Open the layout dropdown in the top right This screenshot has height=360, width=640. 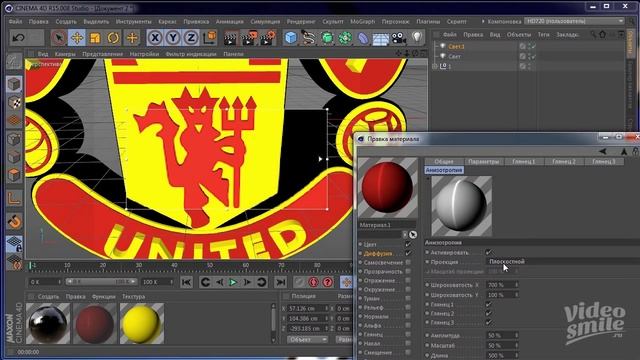point(575,21)
